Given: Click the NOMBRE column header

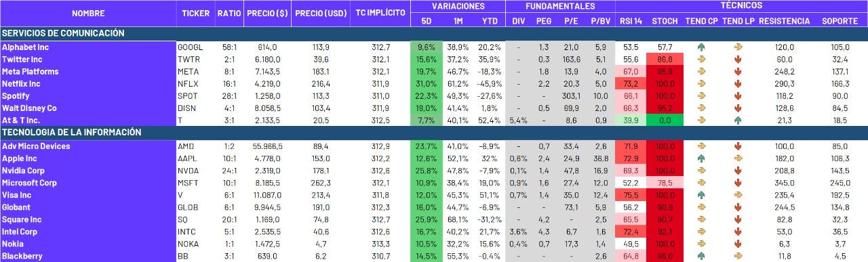Looking at the screenshot, I should [88, 14].
